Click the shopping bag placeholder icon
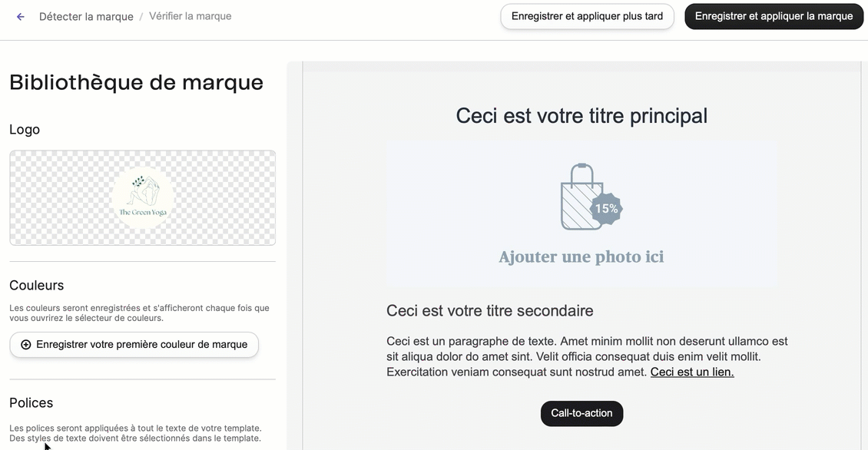Image resolution: width=868 pixels, height=450 pixels. click(x=581, y=197)
